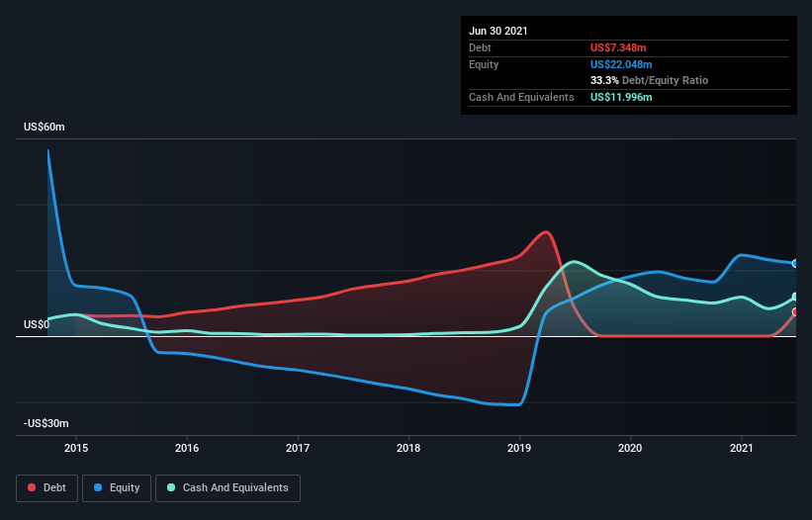Click the blue Equity legend dot
This screenshot has height=520, width=812.
click(x=98, y=487)
